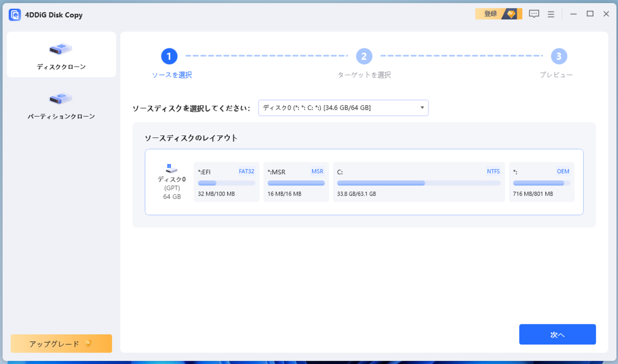Select the OEM partition

point(542,182)
